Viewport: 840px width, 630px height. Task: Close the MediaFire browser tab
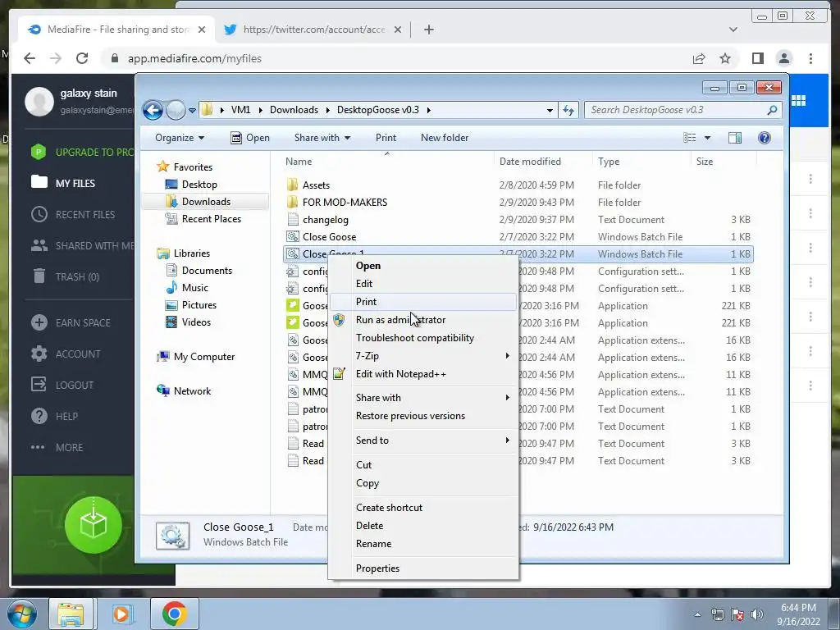pyautogui.click(x=202, y=30)
